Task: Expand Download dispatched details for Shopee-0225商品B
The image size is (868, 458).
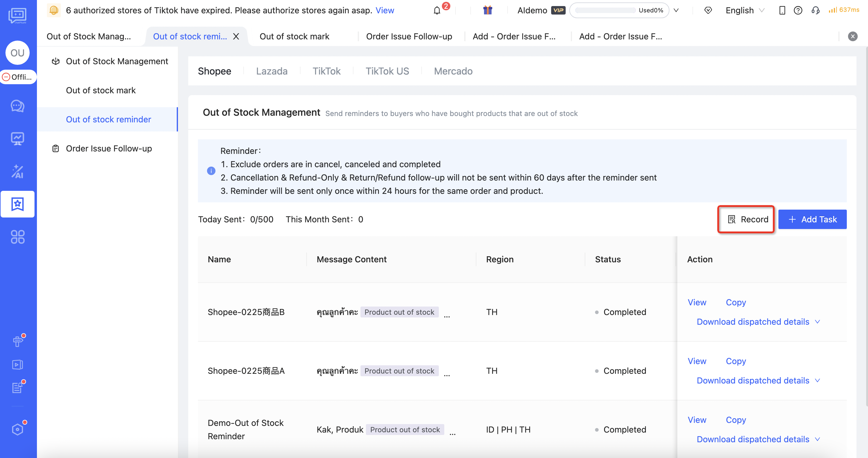Action: pos(758,322)
